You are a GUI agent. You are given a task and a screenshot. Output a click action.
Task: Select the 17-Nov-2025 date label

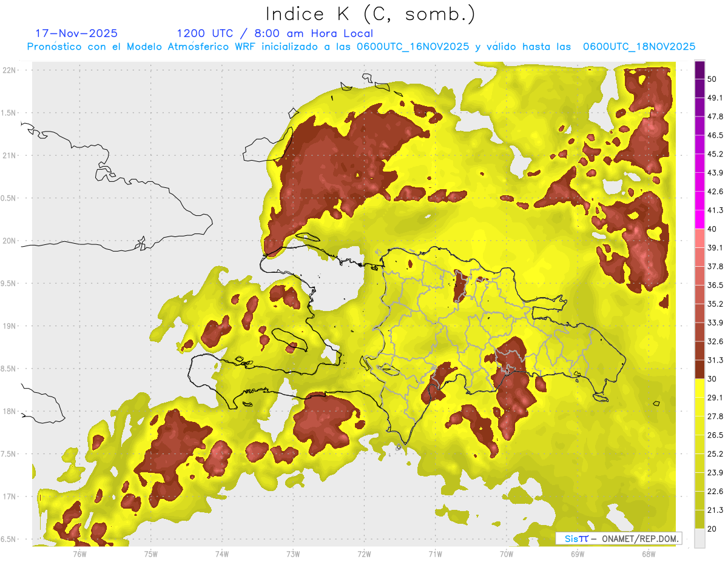point(76,33)
